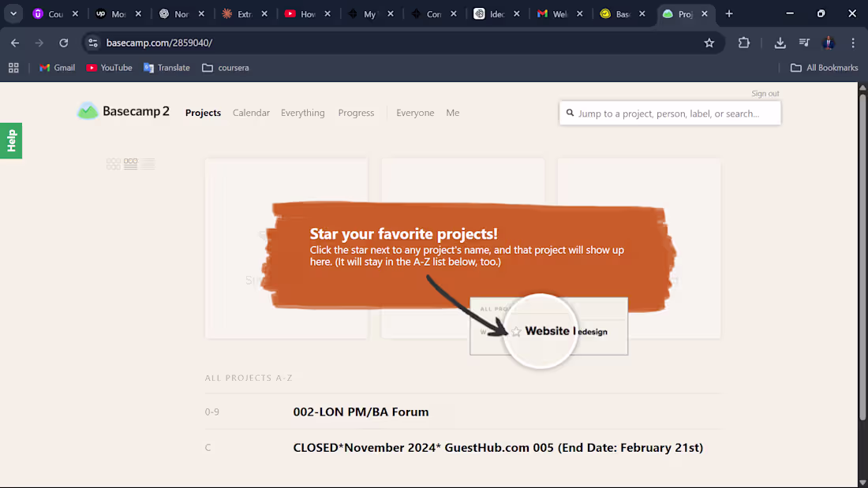The image size is (868, 488).
Task: Open the Projects nav item
Action: coord(203,113)
